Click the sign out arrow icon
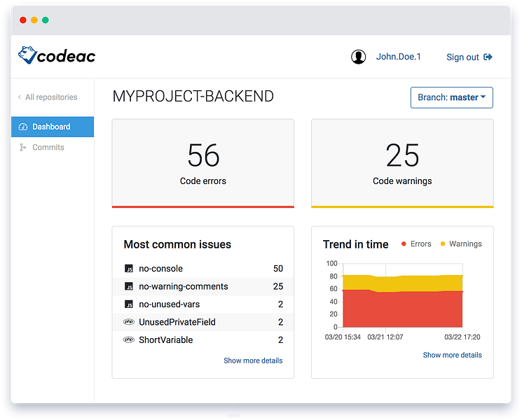The image size is (522, 420). [488, 57]
